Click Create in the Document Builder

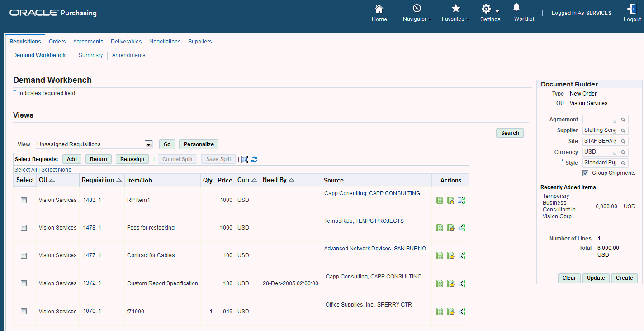(x=625, y=278)
